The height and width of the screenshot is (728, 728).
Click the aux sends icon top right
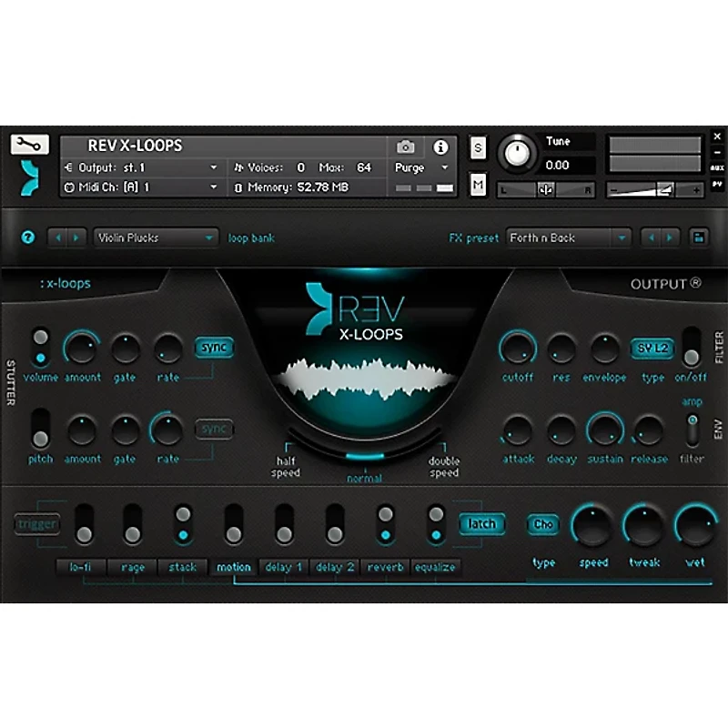(717, 167)
